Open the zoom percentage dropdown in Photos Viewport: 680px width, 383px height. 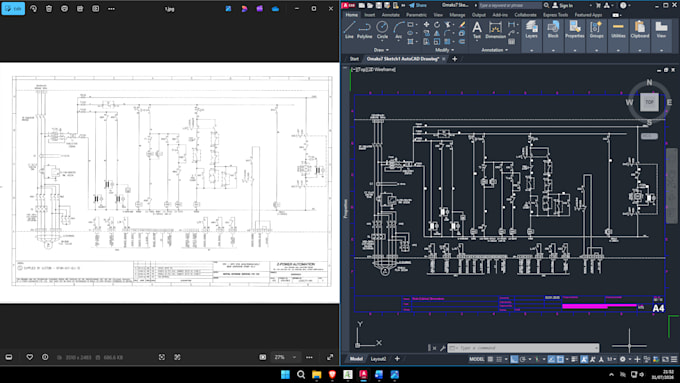coord(294,357)
